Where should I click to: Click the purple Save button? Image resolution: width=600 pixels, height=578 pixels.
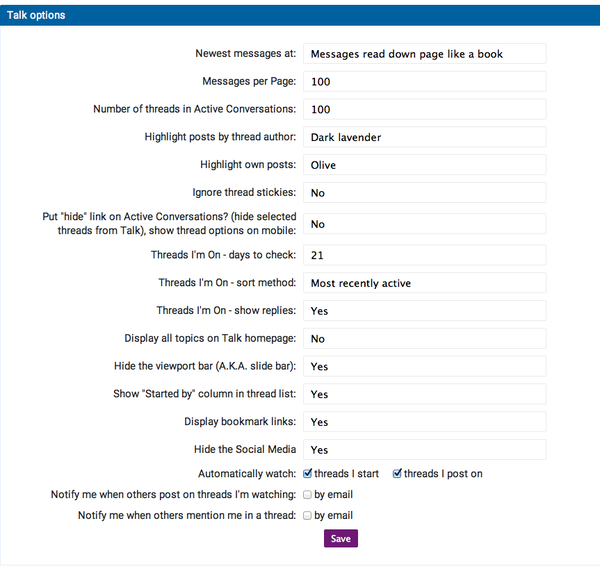pyautogui.click(x=341, y=539)
